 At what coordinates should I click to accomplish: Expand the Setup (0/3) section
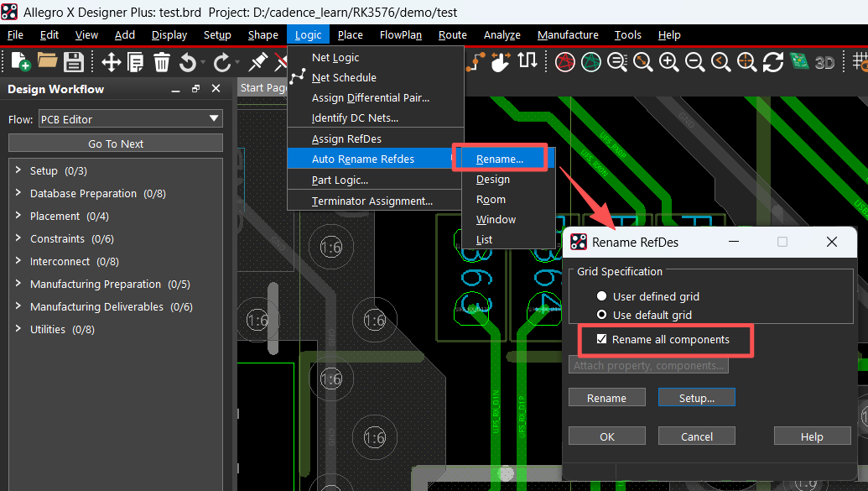click(18, 170)
